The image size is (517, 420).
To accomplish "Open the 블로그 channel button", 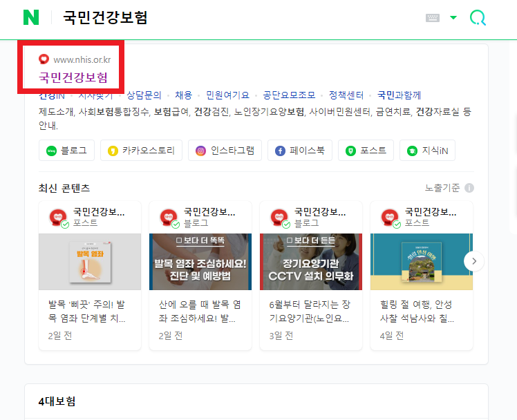I will (66, 151).
